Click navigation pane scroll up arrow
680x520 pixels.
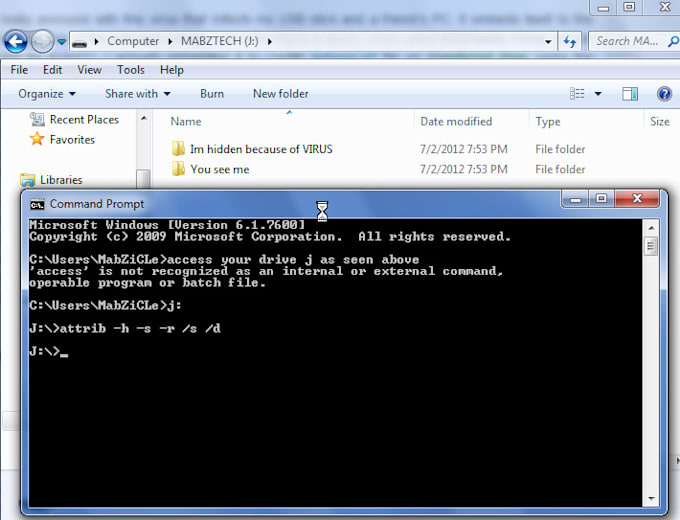(x=144, y=118)
